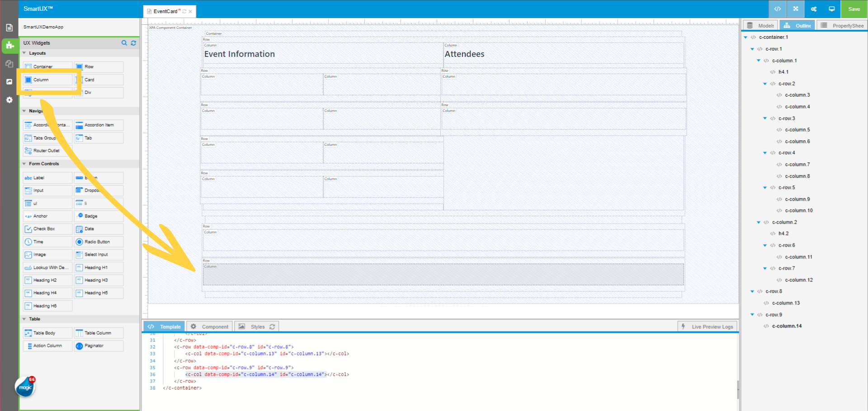This screenshot has height=411, width=868.
Task: Click the green Save button
Action: pyautogui.click(x=854, y=9)
